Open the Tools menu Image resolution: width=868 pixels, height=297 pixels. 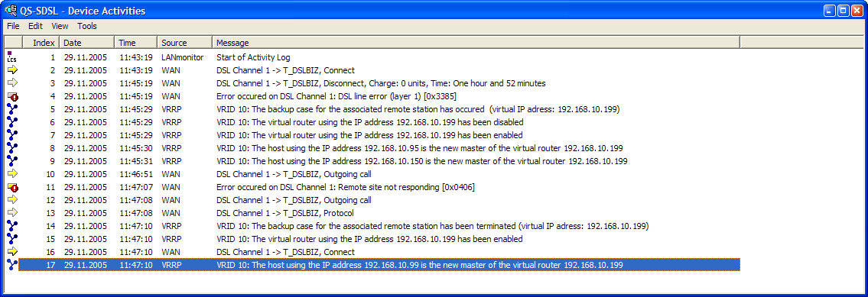87,26
